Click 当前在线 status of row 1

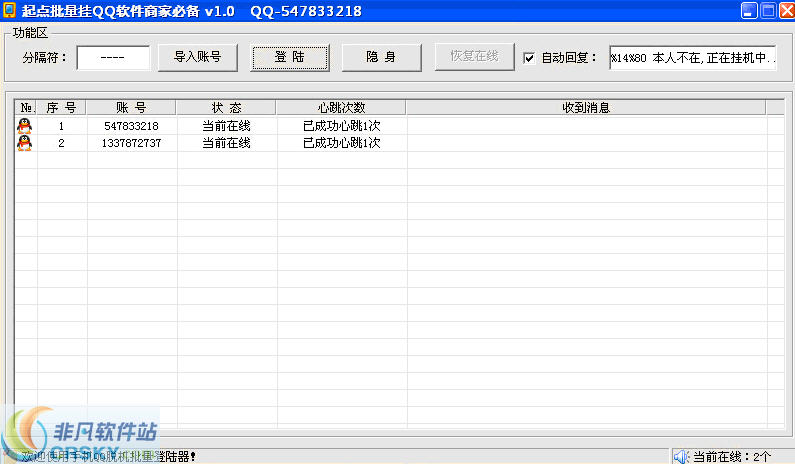(227, 126)
